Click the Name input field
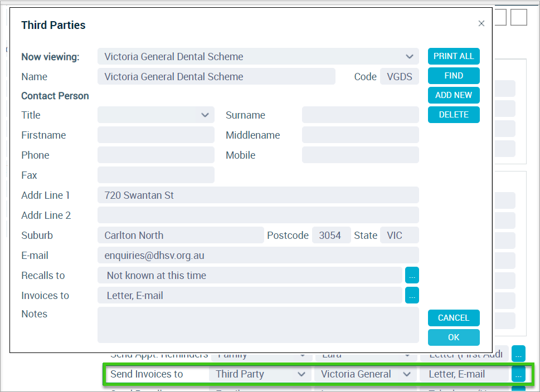 [x=216, y=76]
